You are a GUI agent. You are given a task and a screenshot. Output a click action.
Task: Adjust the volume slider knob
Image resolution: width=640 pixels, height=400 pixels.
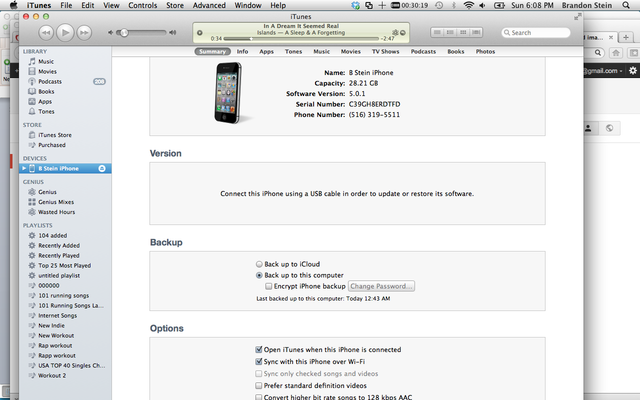tap(124, 33)
